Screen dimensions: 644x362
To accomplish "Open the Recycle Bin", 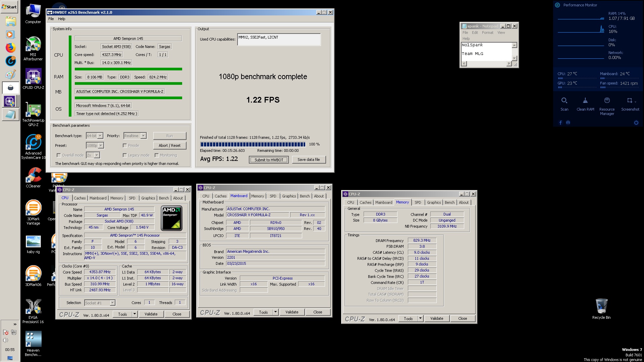I will [601, 309].
